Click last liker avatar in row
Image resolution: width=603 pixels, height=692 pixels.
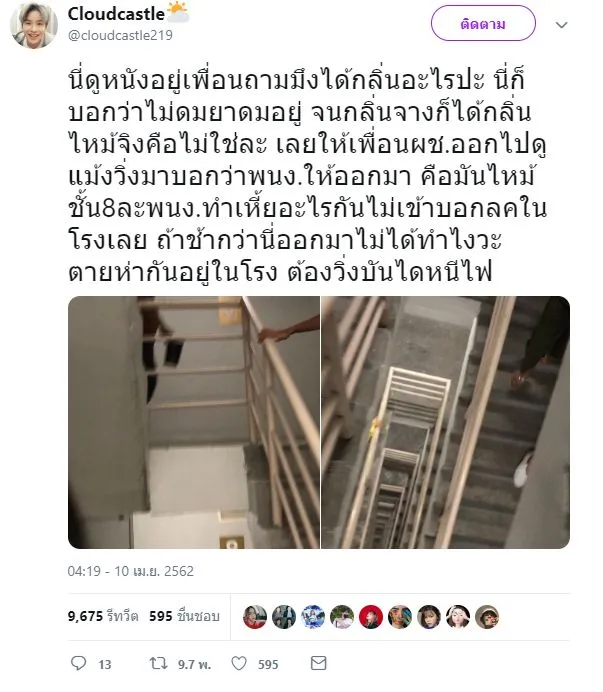(487, 617)
